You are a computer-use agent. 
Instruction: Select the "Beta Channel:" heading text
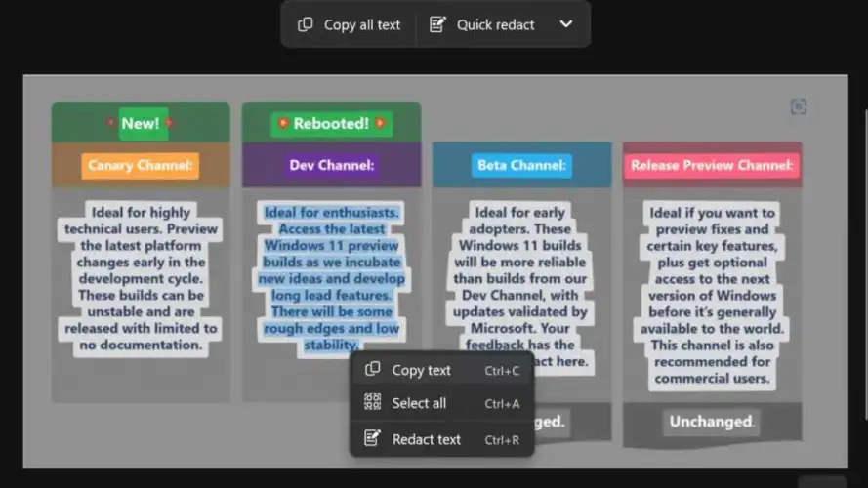pos(521,165)
